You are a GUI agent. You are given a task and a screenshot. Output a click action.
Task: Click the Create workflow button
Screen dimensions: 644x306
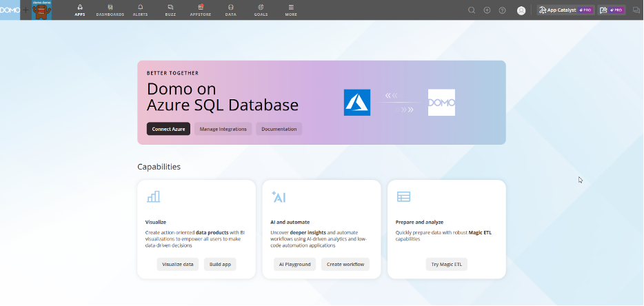(345, 265)
